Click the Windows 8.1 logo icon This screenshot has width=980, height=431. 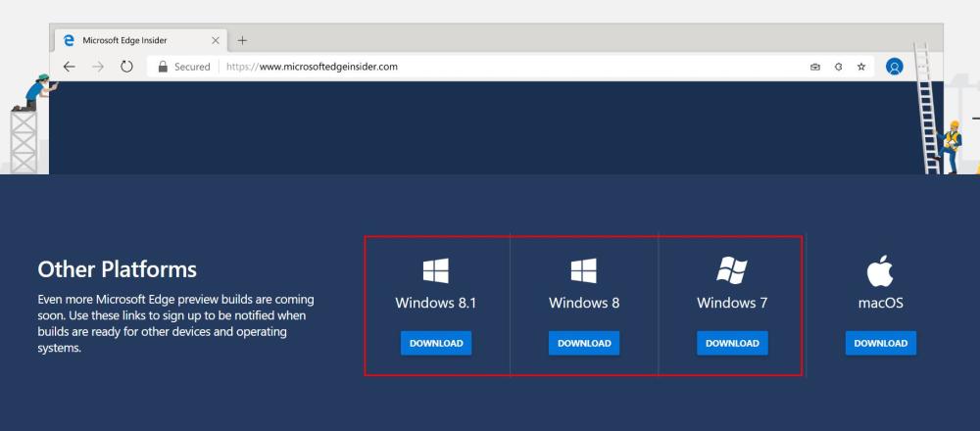436,271
